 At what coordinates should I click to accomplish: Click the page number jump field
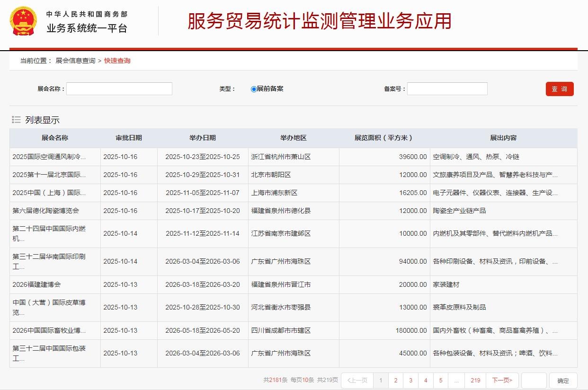(534, 381)
